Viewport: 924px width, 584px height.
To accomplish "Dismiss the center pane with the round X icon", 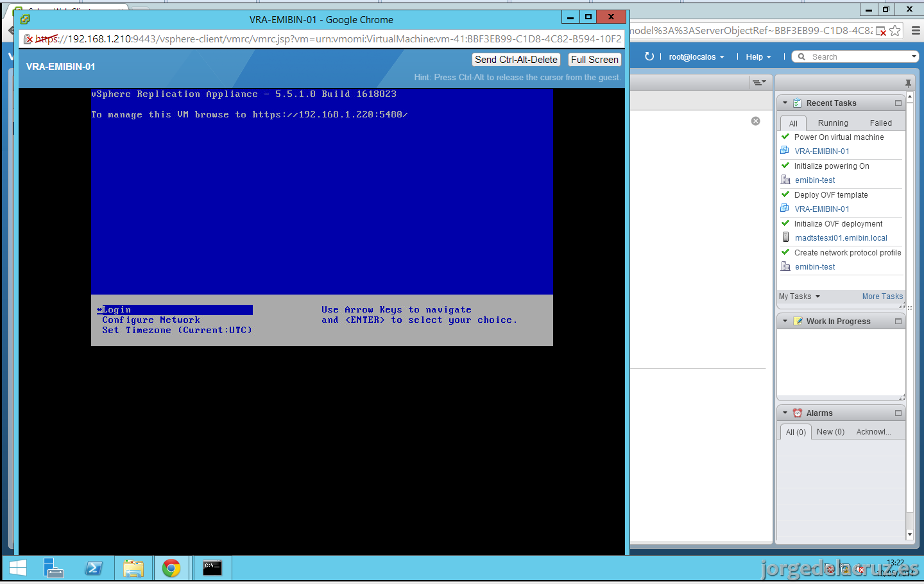I will click(756, 121).
